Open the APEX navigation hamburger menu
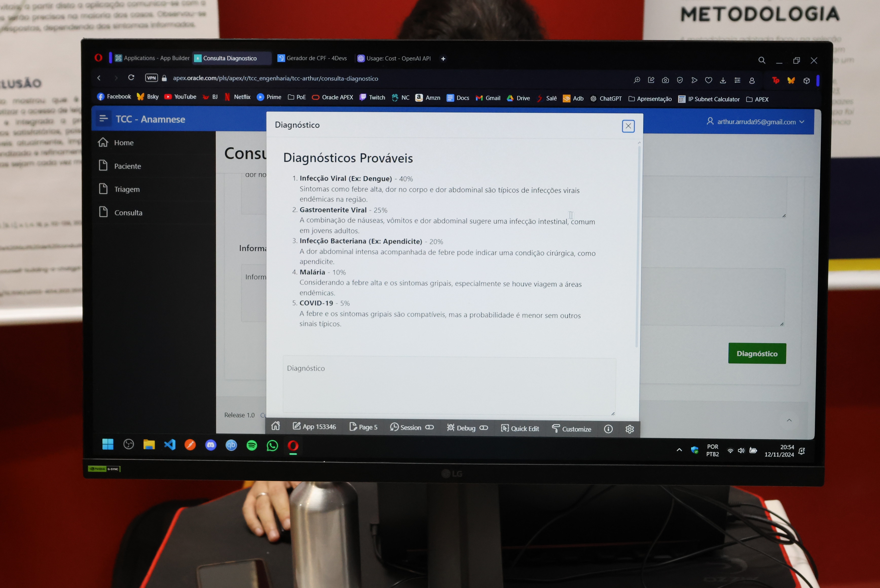Screen dimensions: 880x588 tap(103, 119)
